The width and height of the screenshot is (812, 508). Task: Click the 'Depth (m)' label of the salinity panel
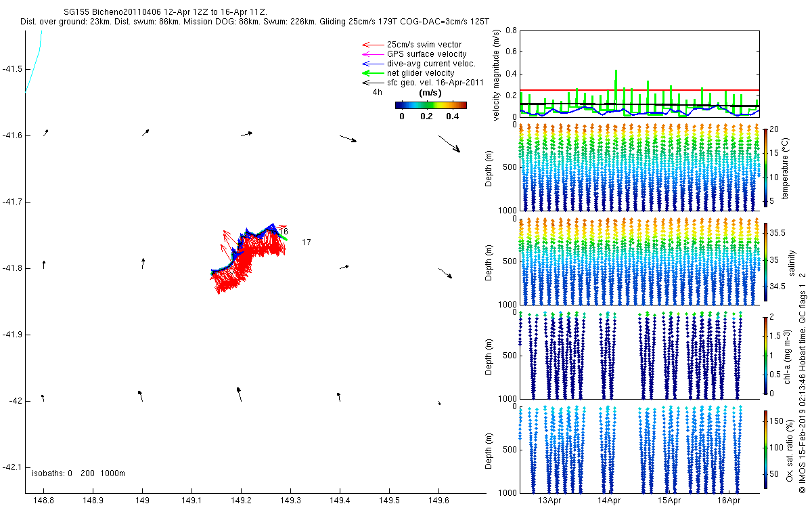489,261
